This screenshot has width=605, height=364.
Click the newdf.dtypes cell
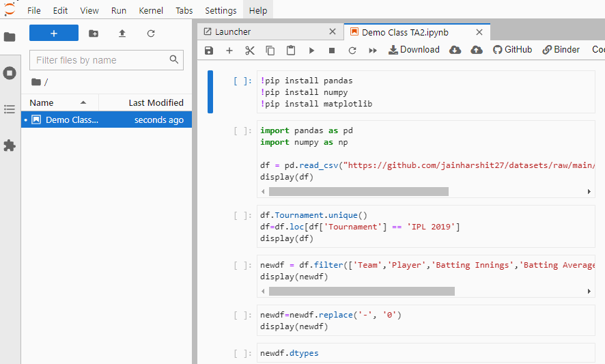(425, 353)
